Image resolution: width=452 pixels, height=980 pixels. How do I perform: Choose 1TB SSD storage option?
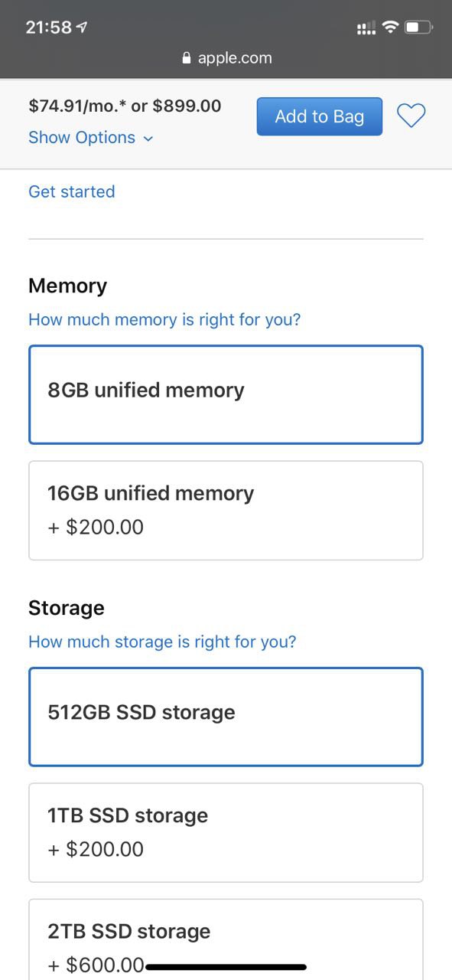[226, 832]
